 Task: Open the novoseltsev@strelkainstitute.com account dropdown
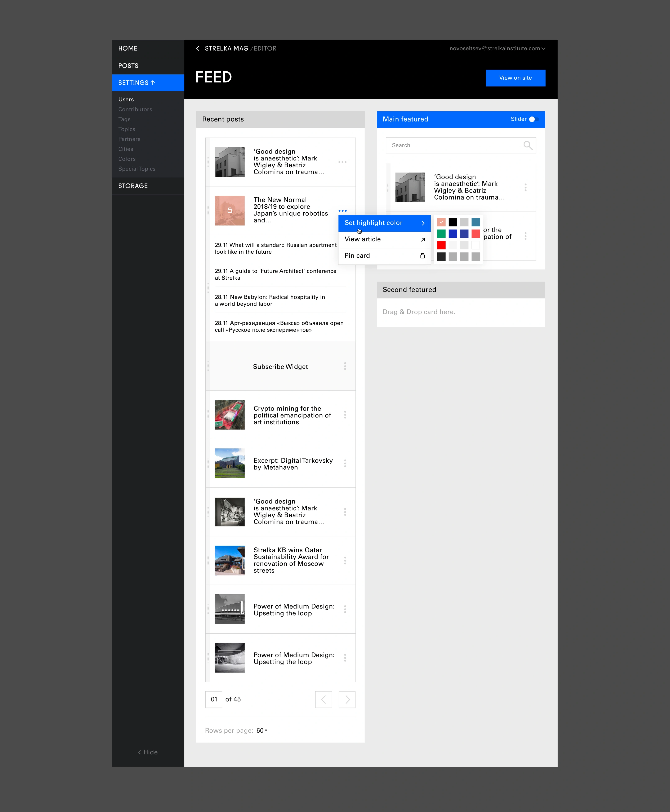coord(497,49)
